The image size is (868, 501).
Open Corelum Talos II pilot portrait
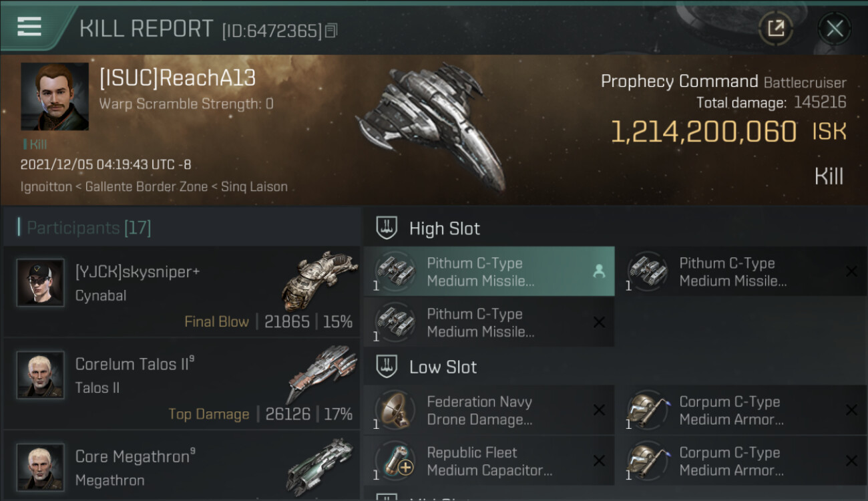pos(41,375)
